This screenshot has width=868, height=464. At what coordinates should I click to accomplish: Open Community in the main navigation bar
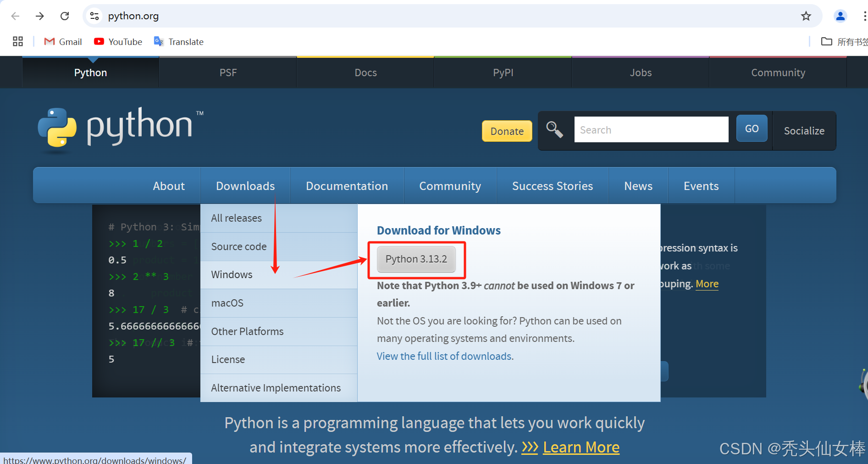[x=450, y=186]
